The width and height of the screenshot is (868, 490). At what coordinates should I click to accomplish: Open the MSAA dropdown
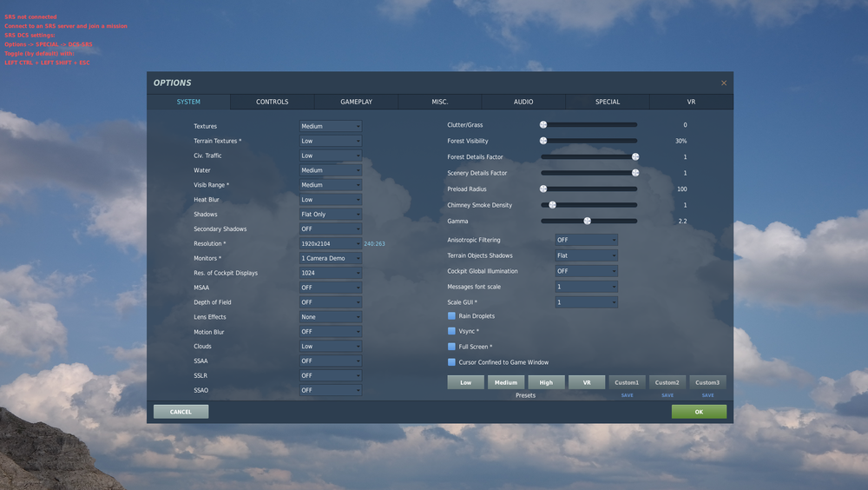coord(331,288)
